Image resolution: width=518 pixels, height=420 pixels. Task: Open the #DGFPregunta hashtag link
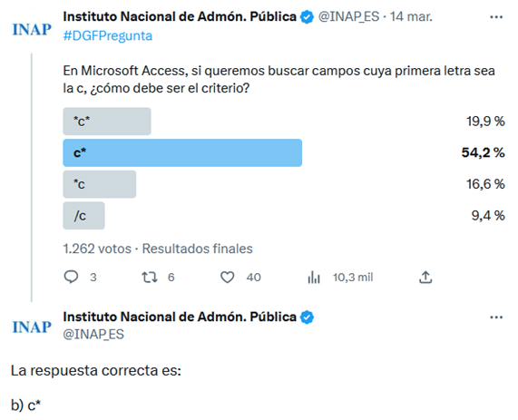click(x=108, y=35)
